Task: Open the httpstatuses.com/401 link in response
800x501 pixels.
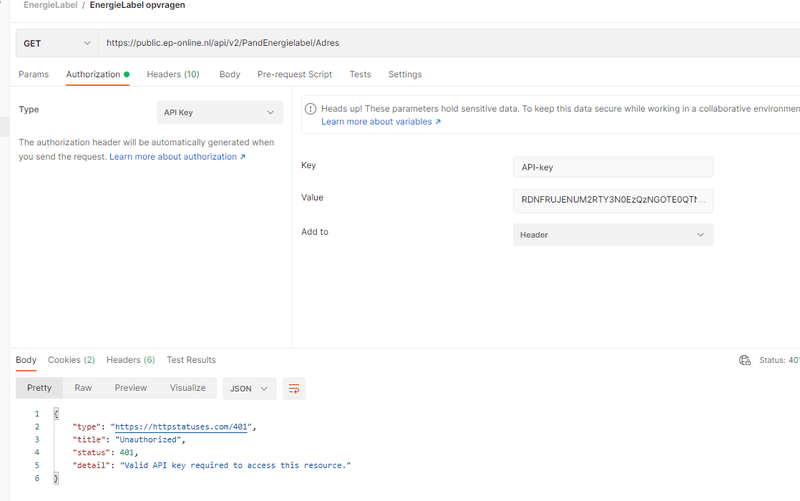Action: [180, 427]
